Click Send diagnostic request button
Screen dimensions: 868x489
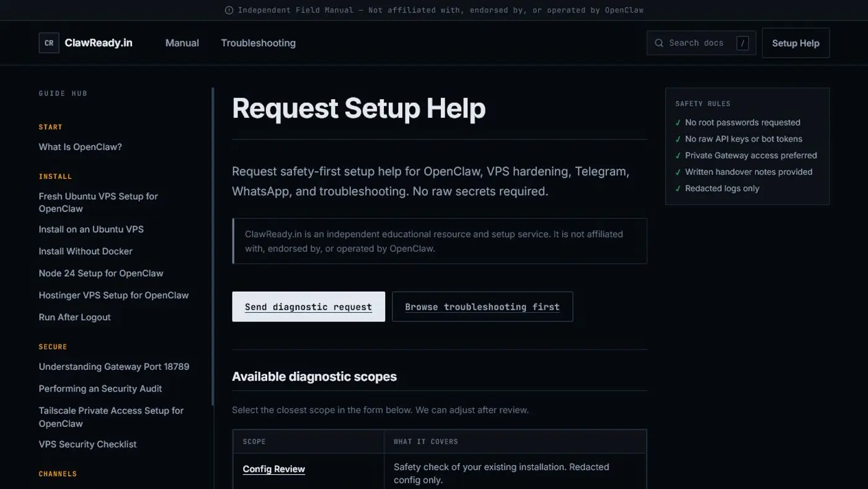tap(309, 307)
